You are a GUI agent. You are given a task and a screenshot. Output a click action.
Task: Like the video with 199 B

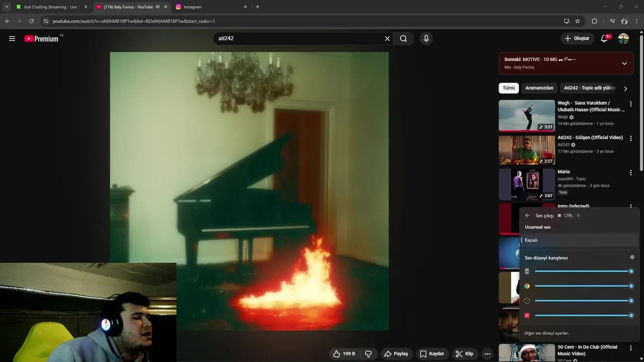(x=345, y=354)
